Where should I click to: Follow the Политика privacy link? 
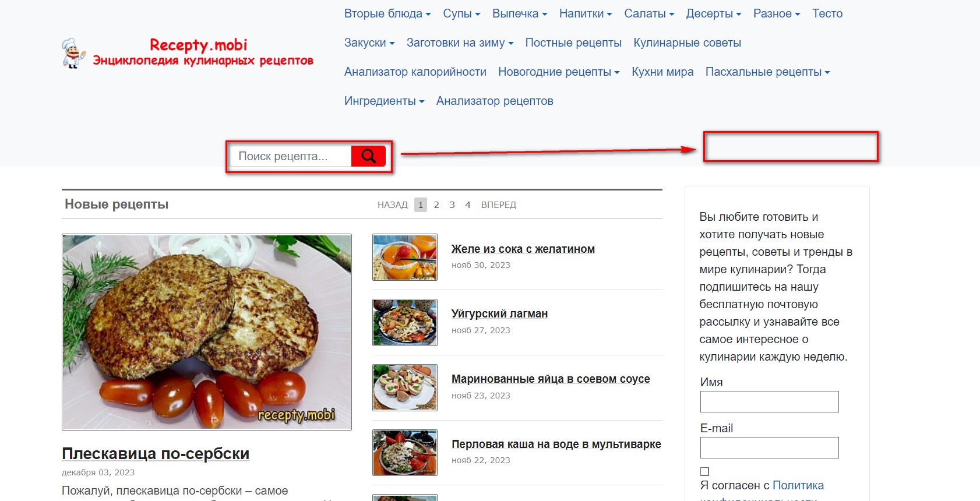pyautogui.click(x=798, y=485)
